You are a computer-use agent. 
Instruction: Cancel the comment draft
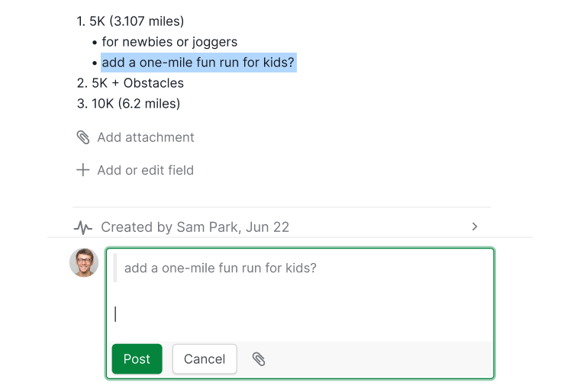[205, 359]
